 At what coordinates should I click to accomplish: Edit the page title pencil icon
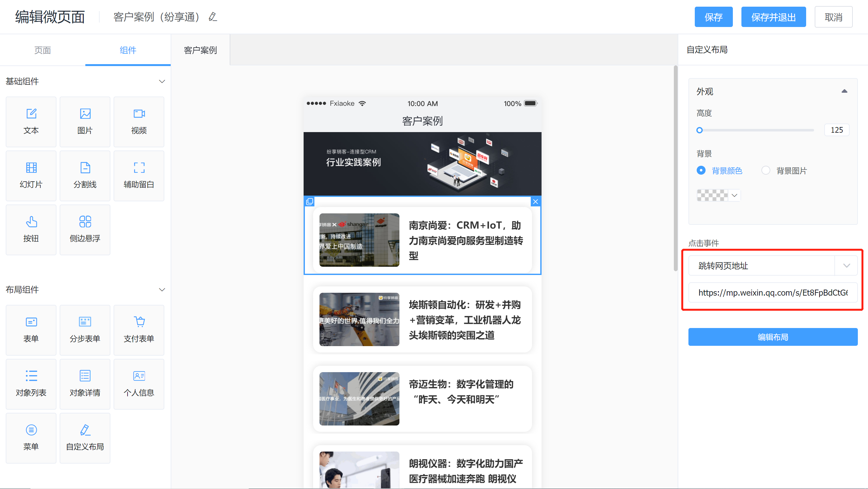pos(213,17)
